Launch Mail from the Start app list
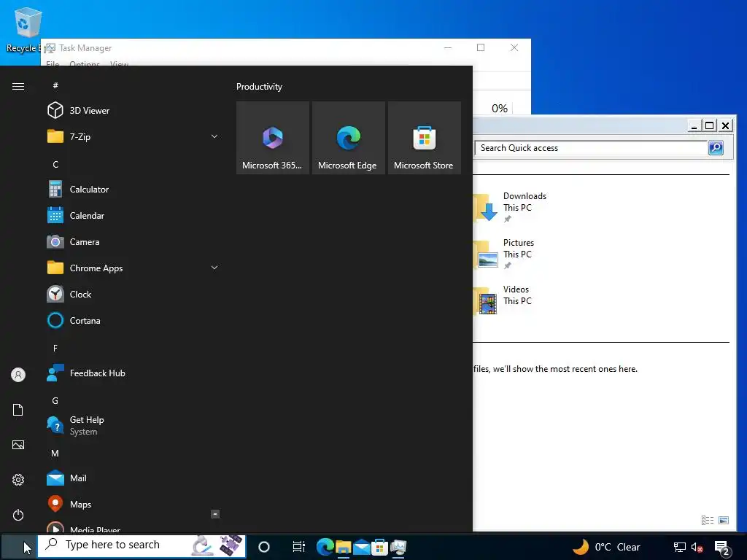747x560 pixels. tap(132, 478)
